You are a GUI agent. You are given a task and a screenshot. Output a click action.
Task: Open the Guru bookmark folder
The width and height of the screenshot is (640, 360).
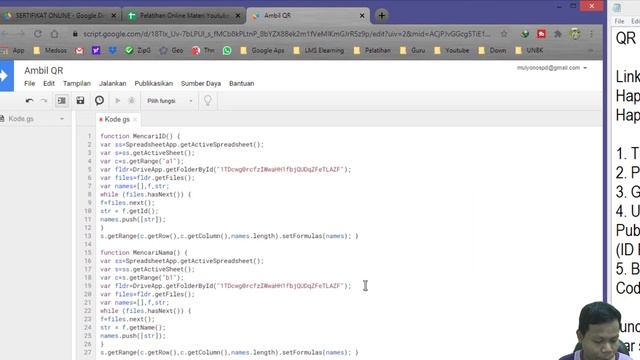413,51
